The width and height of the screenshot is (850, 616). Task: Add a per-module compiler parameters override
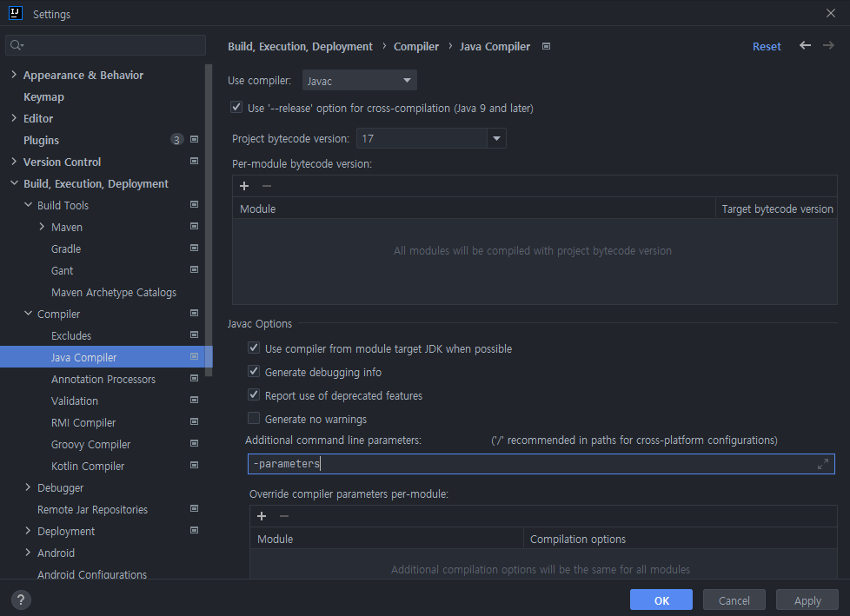tap(262, 516)
